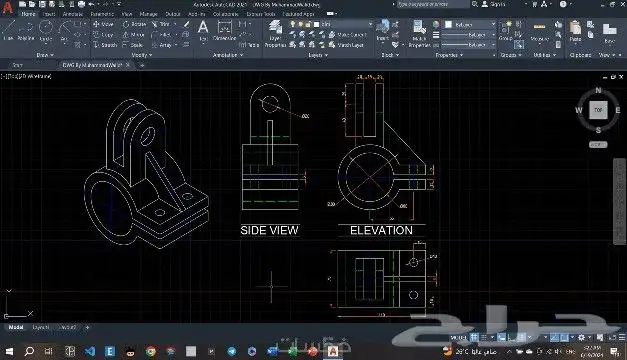The image size is (627, 360).
Task: Open Windows Start menu
Action: click(9, 352)
